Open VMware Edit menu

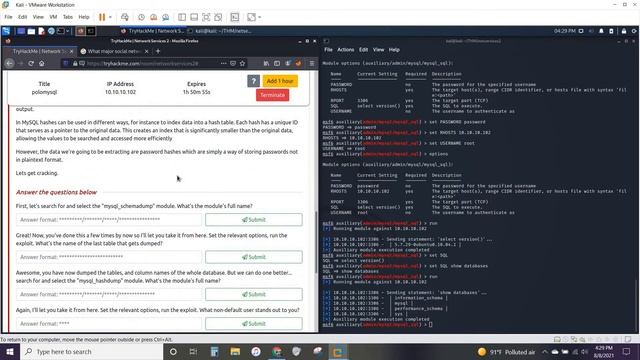22,17
